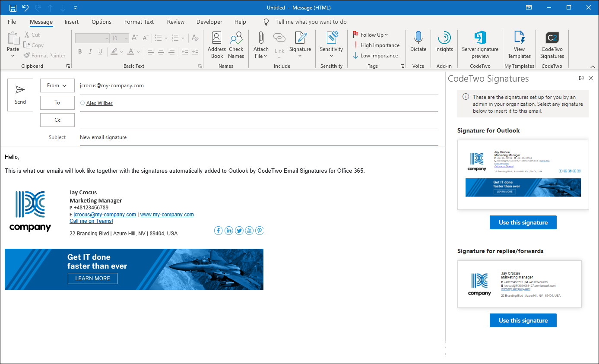Viewport: 599px width, 364px height.
Task: Toggle the numbered list button
Action: pyautogui.click(x=176, y=38)
